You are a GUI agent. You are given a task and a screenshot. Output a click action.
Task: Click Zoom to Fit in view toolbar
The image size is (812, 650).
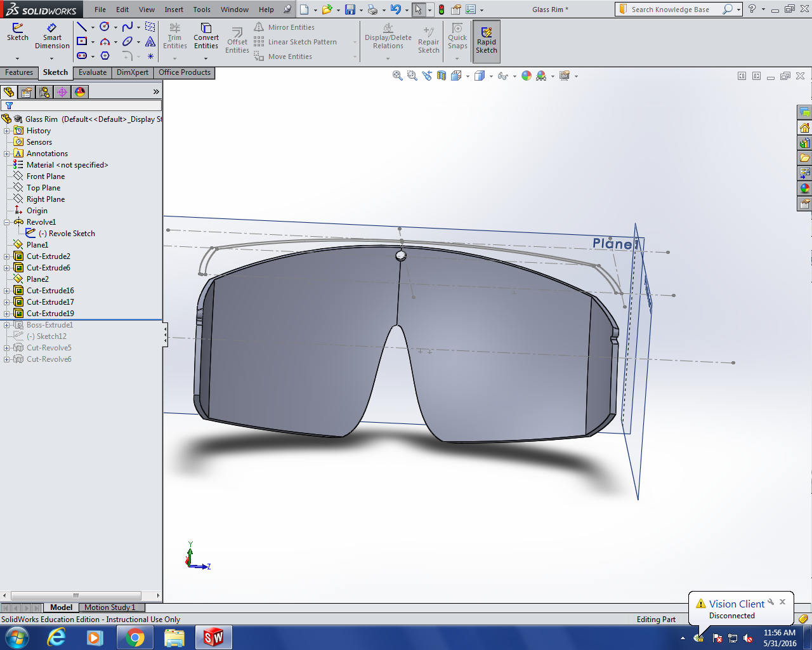point(398,76)
